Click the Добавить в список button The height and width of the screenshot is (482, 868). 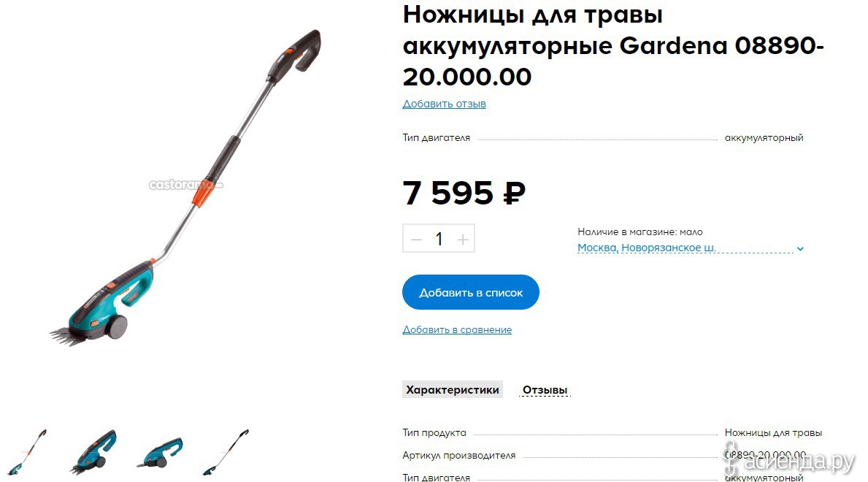[471, 292]
